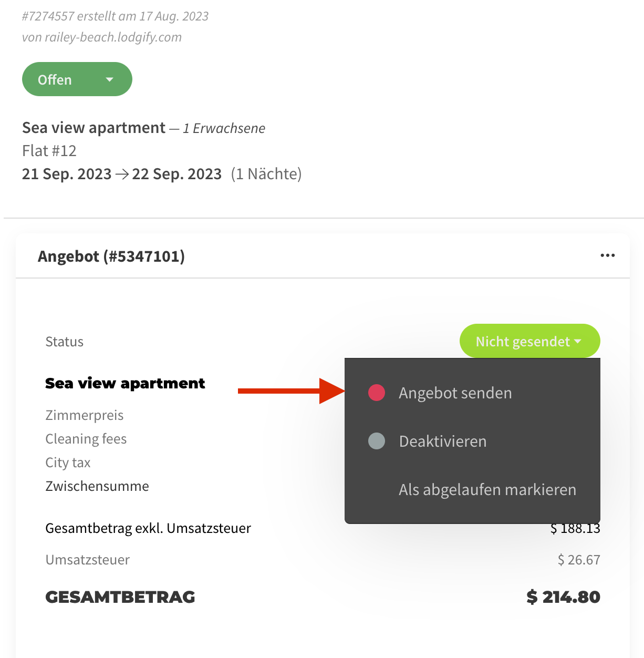
Task: Open the ellipsis options for the quote card
Action: tap(608, 255)
